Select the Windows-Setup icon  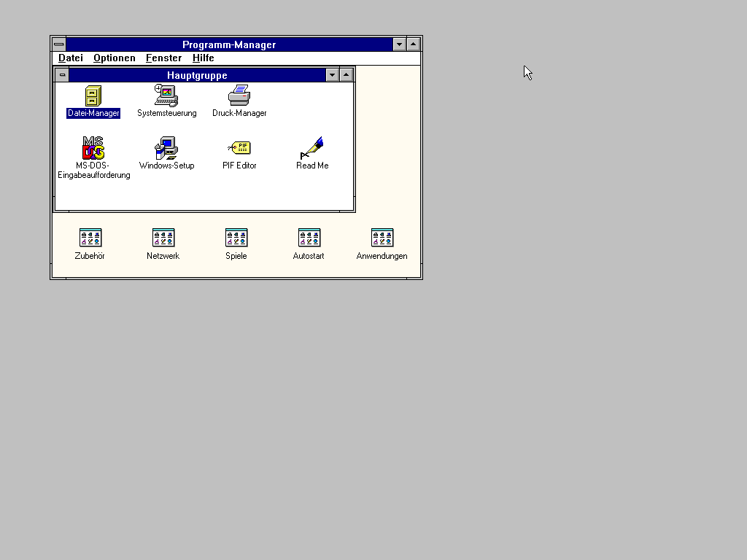coord(166,148)
